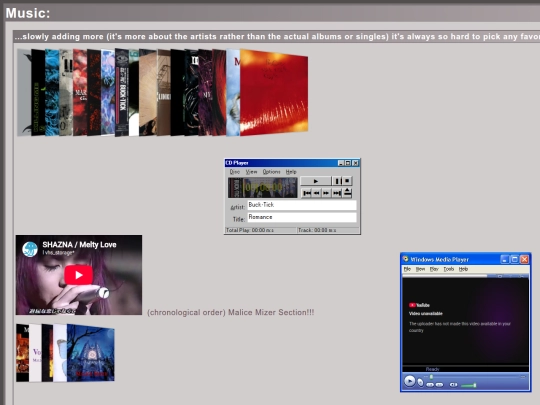The height and width of the screenshot is (405, 540).
Task: Play the SHAZNA Melty Love YouTube video
Action: 79,275
